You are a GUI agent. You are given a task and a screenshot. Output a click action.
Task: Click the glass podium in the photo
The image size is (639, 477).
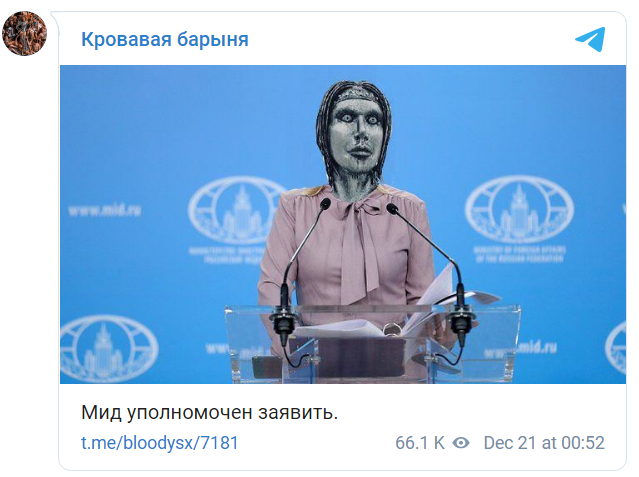pos(373,343)
